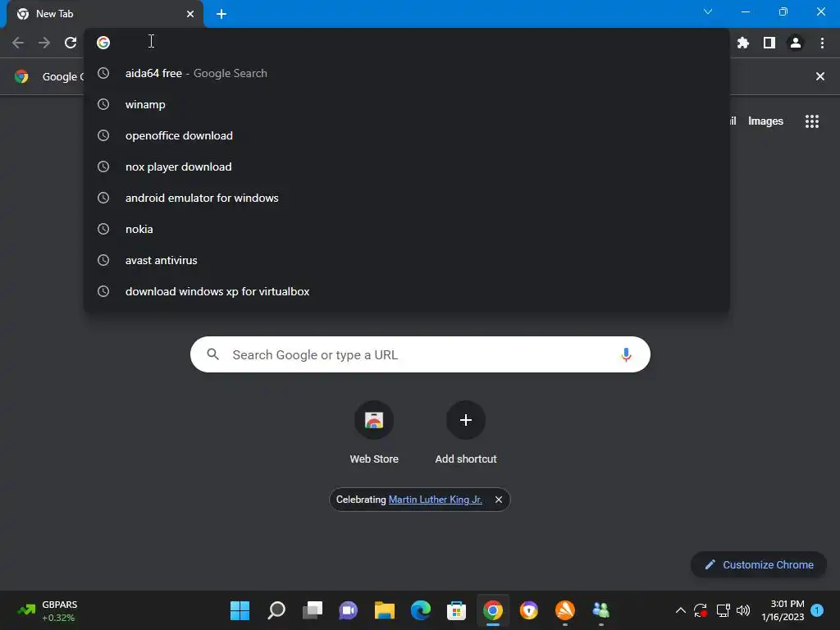Click magnifier icon in search box
The width and height of the screenshot is (840, 630).
pos(212,354)
